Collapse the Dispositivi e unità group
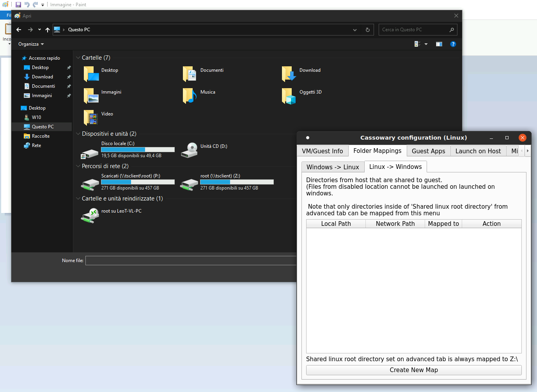The height and width of the screenshot is (392, 537). [78, 134]
